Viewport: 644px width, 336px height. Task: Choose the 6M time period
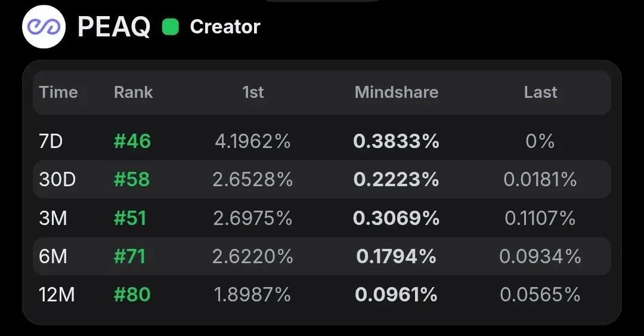[53, 256]
